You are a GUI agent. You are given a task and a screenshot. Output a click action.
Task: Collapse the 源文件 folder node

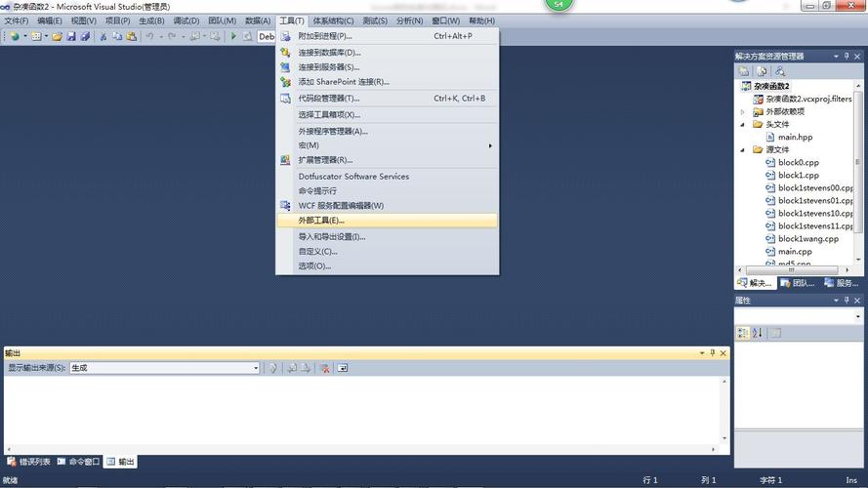tap(743, 150)
